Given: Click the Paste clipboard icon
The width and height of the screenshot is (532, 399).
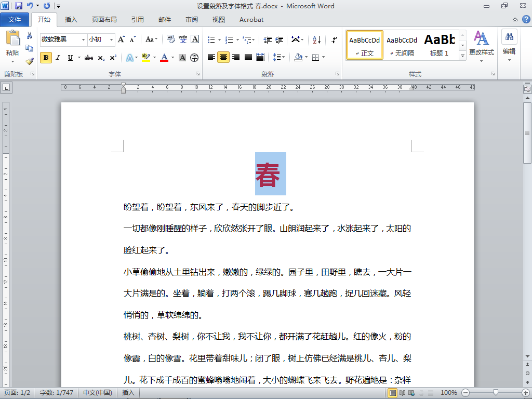Looking at the screenshot, I should point(13,38).
